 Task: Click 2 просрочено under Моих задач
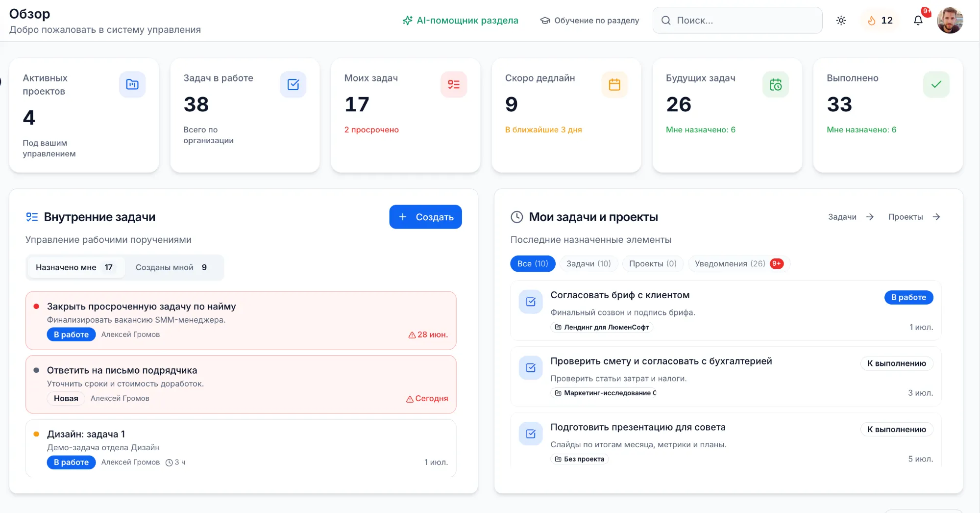[x=371, y=129]
